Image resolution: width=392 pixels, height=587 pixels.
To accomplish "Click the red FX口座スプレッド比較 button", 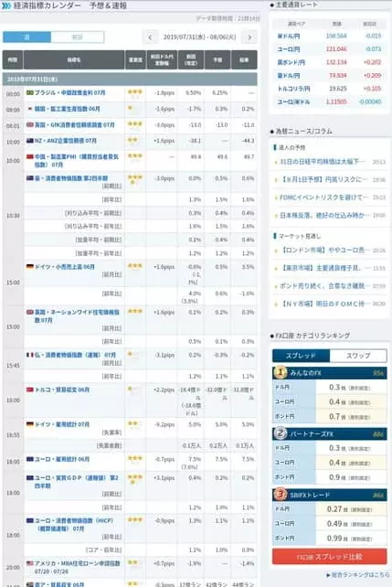I will [x=330, y=557].
